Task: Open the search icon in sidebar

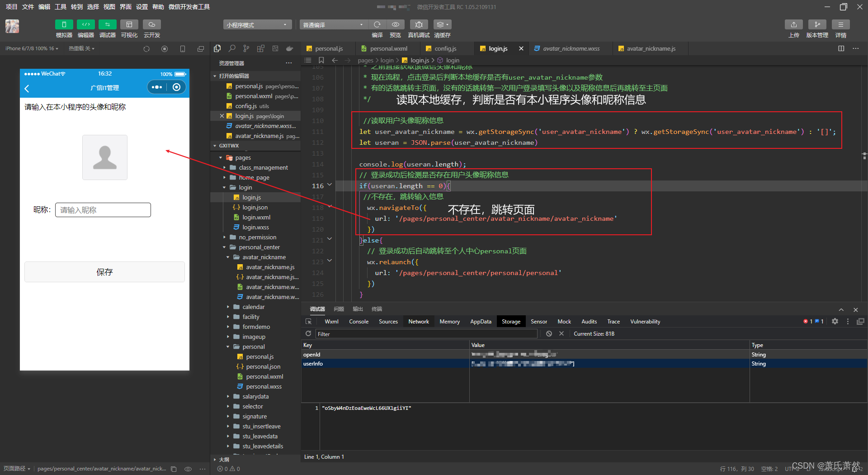Action: 232,48
